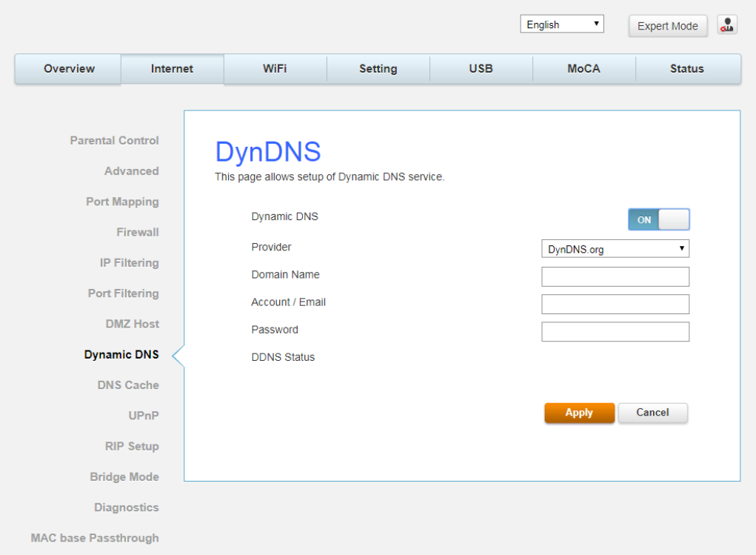
Task: Select Port Filtering in sidebar
Action: click(x=124, y=293)
